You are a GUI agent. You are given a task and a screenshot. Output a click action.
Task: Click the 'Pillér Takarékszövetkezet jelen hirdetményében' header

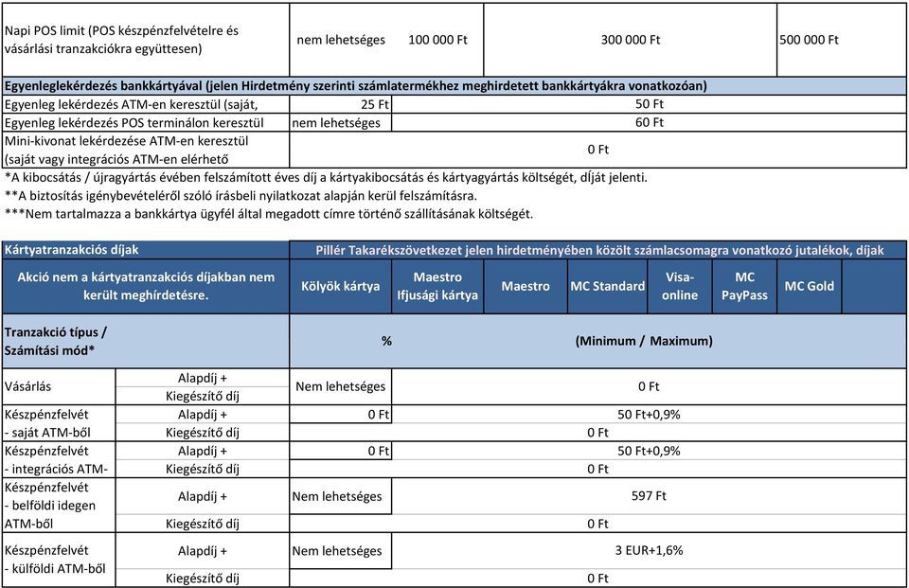pyautogui.click(x=599, y=251)
